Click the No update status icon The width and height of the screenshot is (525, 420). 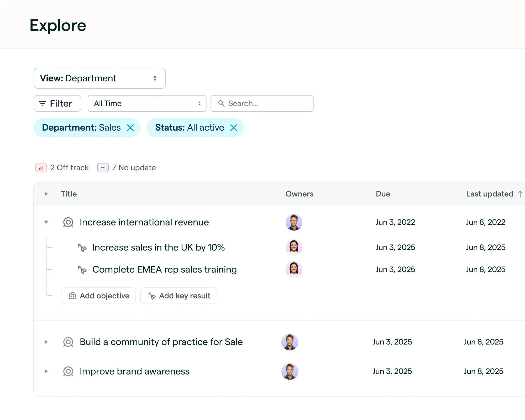pyautogui.click(x=103, y=167)
